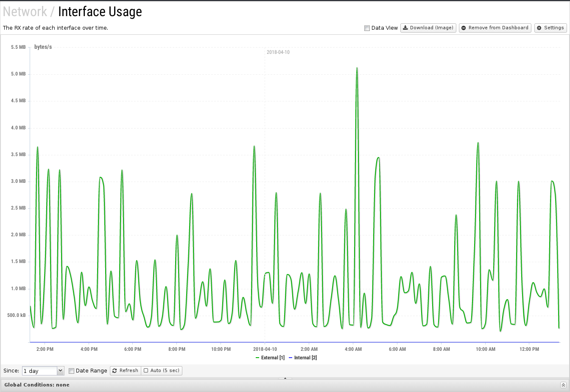Image resolution: width=570 pixels, height=392 pixels.
Task: Click the 4:00 AM x-axis label
Action: [x=353, y=349]
